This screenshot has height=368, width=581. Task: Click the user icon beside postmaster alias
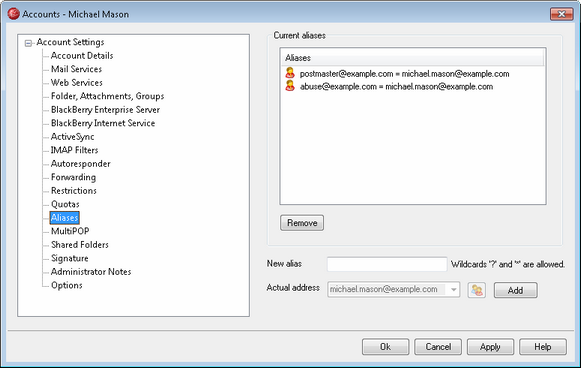click(x=290, y=73)
